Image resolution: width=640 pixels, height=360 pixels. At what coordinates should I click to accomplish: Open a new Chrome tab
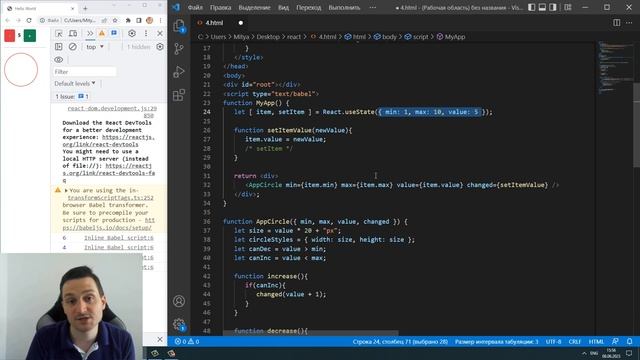(85, 8)
